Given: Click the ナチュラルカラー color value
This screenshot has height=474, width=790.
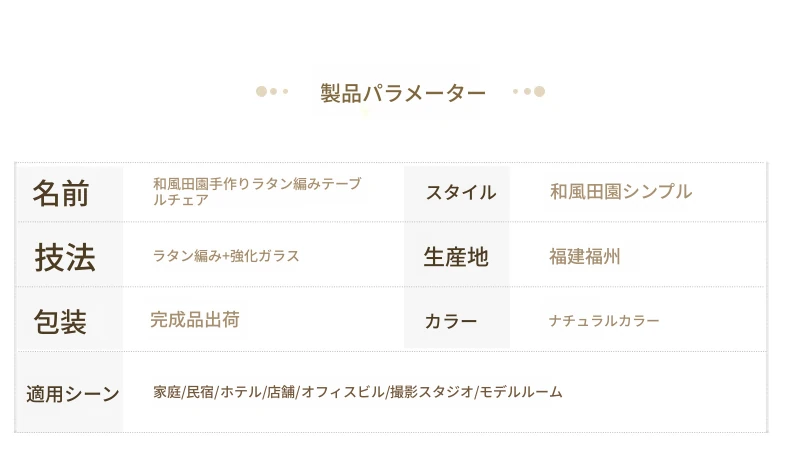Looking at the screenshot, I should pyautogui.click(x=604, y=320).
